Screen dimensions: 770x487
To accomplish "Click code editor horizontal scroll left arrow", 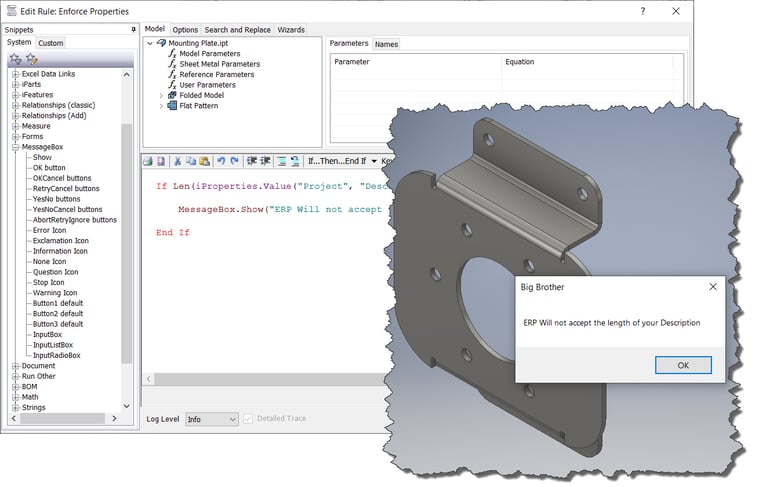I will (x=149, y=379).
